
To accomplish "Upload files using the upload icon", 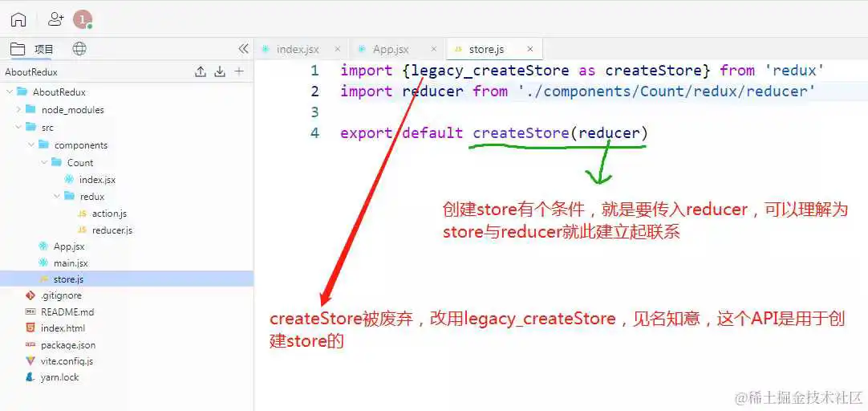I will 201,71.
